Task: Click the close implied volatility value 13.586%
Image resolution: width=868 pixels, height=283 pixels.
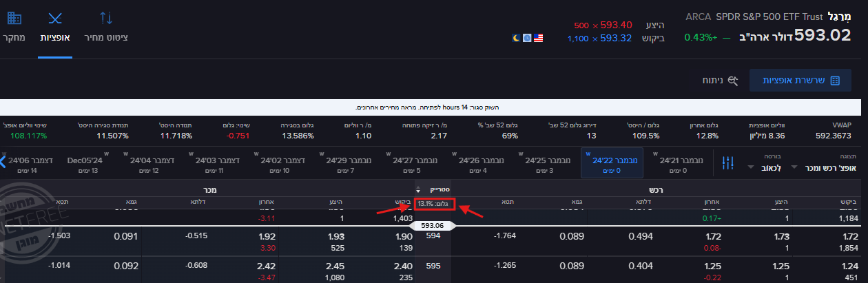Action: pyautogui.click(x=298, y=136)
